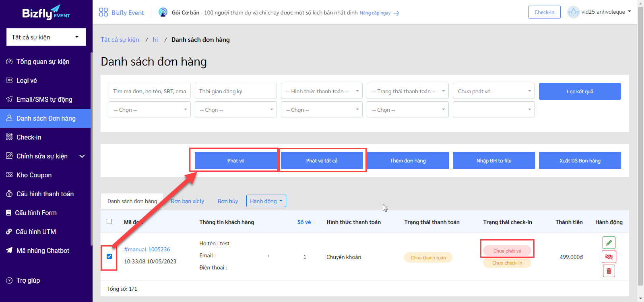Click green pencil edit icon for order
The height and width of the screenshot is (302, 644).
point(609,243)
